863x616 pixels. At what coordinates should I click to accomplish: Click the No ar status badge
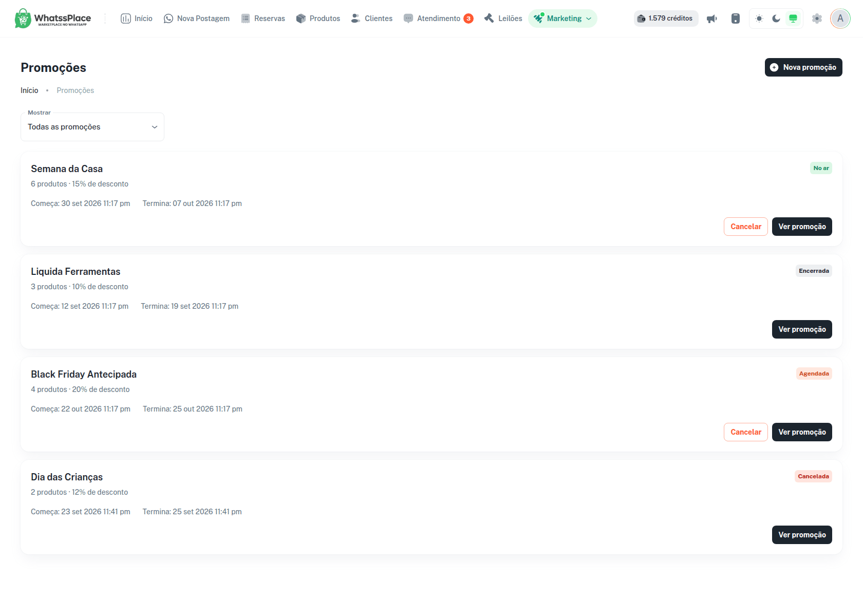click(x=821, y=168)
